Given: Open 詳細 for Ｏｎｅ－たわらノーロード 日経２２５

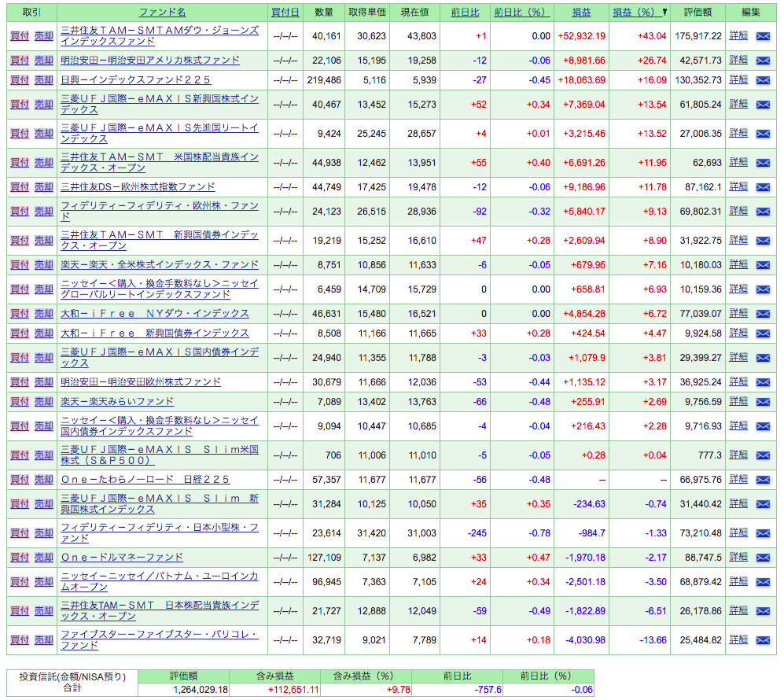Looking at the screenshot, I should 738,480.
